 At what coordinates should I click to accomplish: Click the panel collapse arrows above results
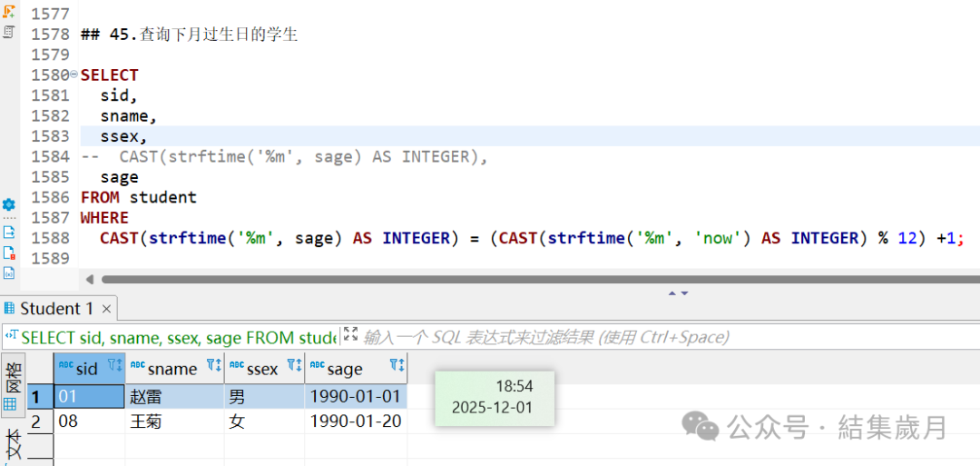click(x=678, y=292)
